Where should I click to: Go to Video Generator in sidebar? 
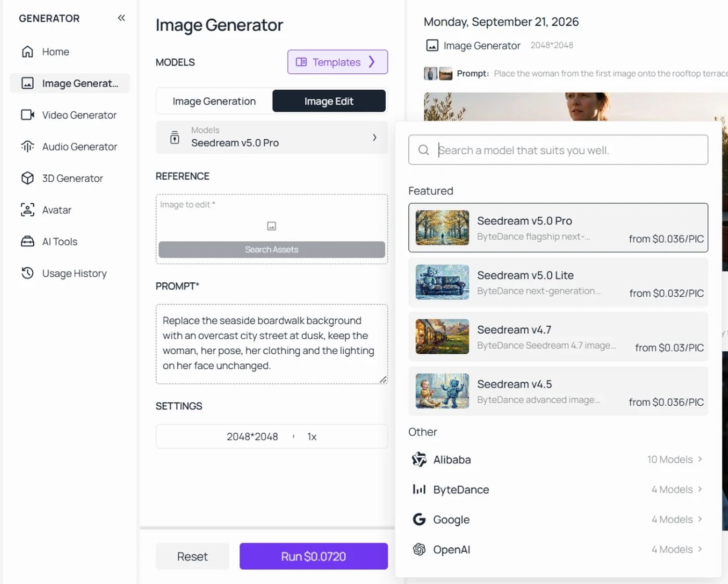point(79,115)
